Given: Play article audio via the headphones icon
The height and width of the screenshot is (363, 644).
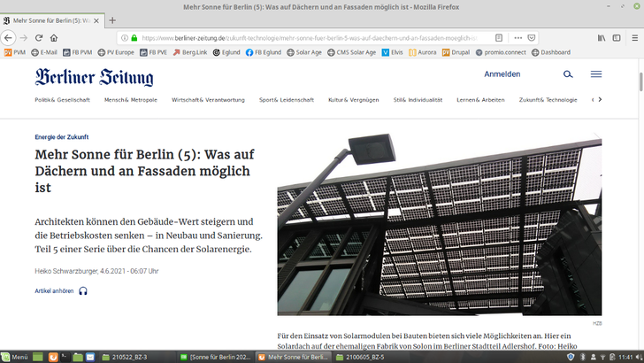Looking at the screenshot, I should point(83,291).
